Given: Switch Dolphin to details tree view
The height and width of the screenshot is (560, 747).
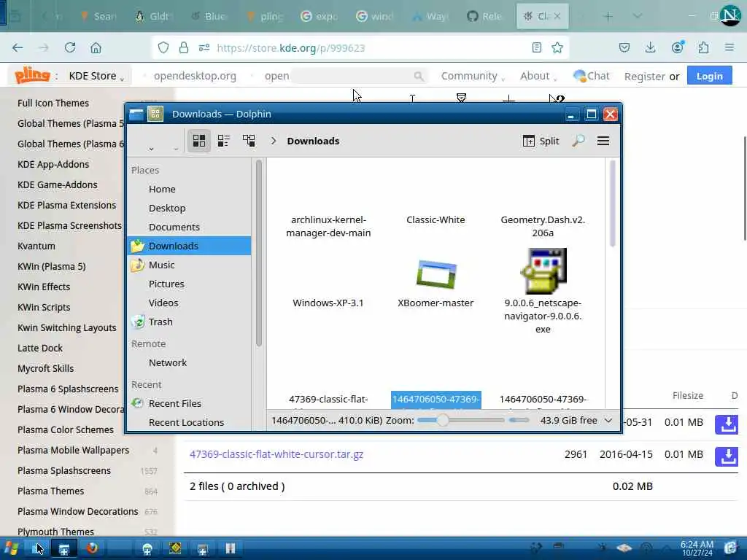Looking at the screenshot, I should tap(249, 141).
